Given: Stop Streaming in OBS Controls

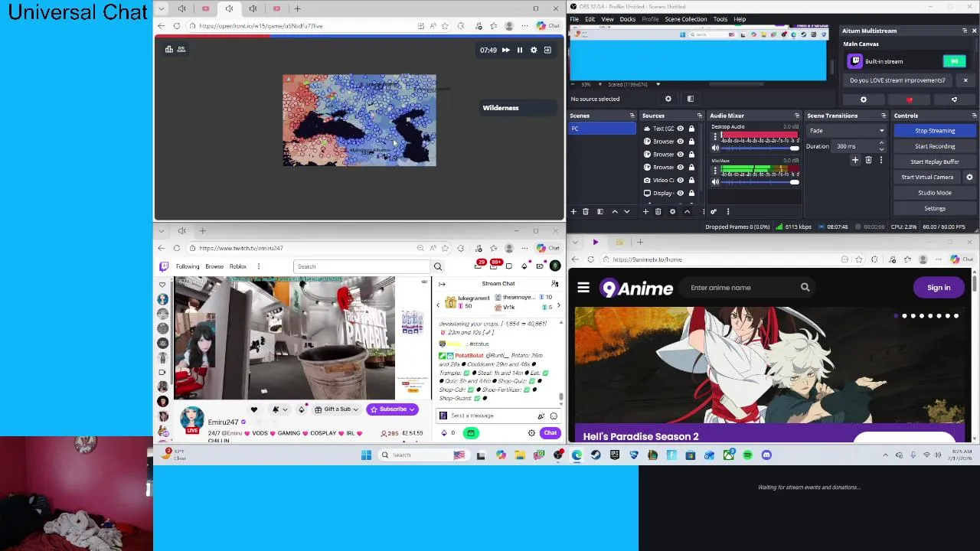Looking at the screenshot, I should [935, 131].
